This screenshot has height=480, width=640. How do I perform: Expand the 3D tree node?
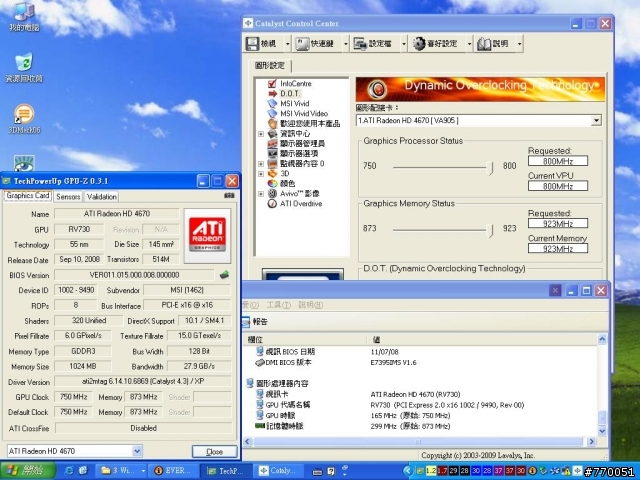click(x=261, y=173)
